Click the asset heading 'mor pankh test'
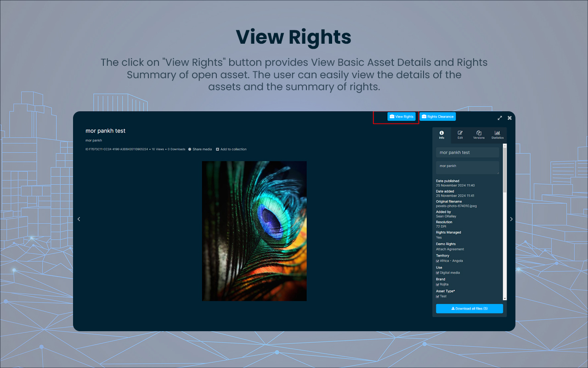This screenshot has width=588, height=368. tap(105, 131)
